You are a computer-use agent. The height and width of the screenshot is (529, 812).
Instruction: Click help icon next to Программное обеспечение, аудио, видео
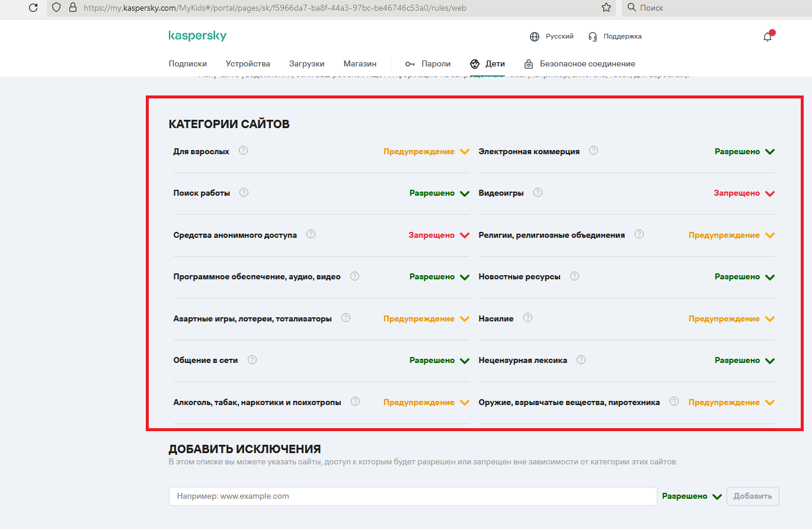[354, 276]
